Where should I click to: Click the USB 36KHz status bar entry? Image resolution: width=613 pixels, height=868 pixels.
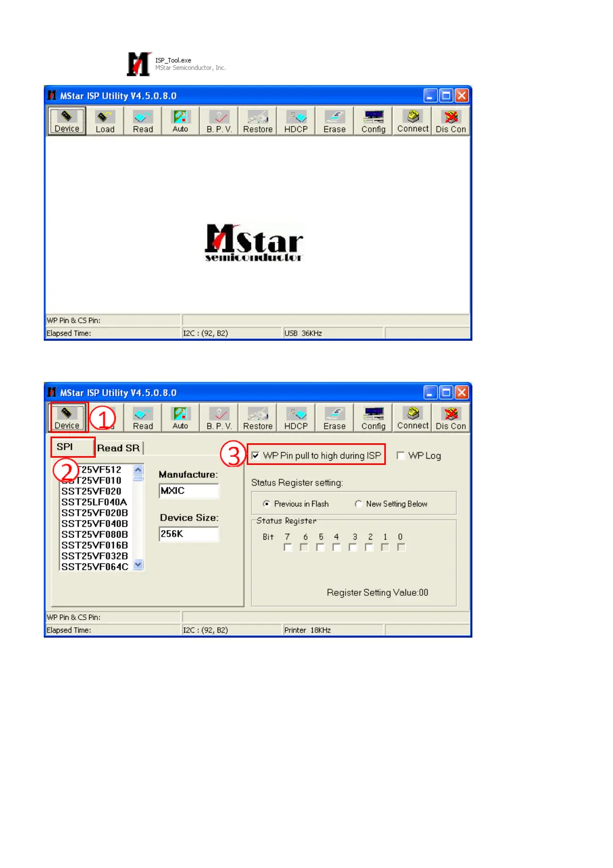click(x=333, y=333)
